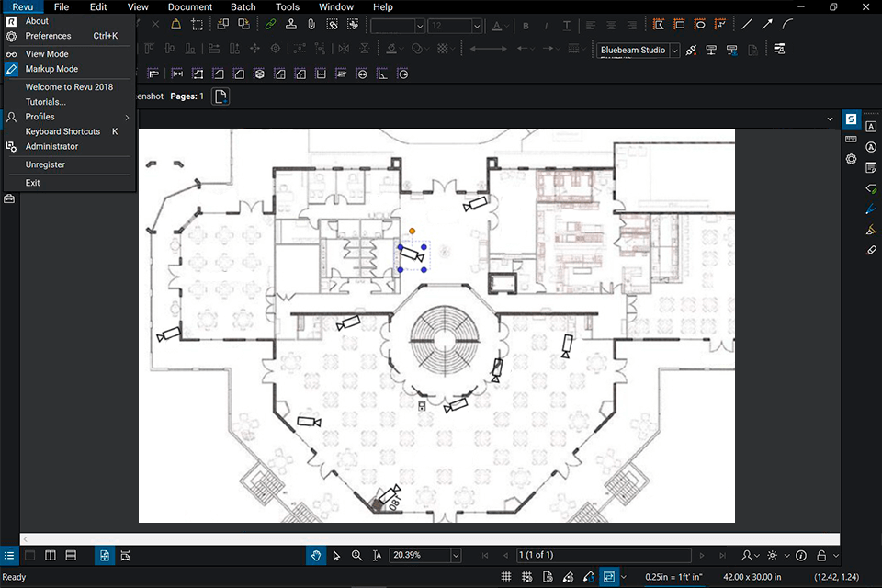Screen dimensions: 882x588
Task: Open the Studio panel icon
Action: coord(852,119)
